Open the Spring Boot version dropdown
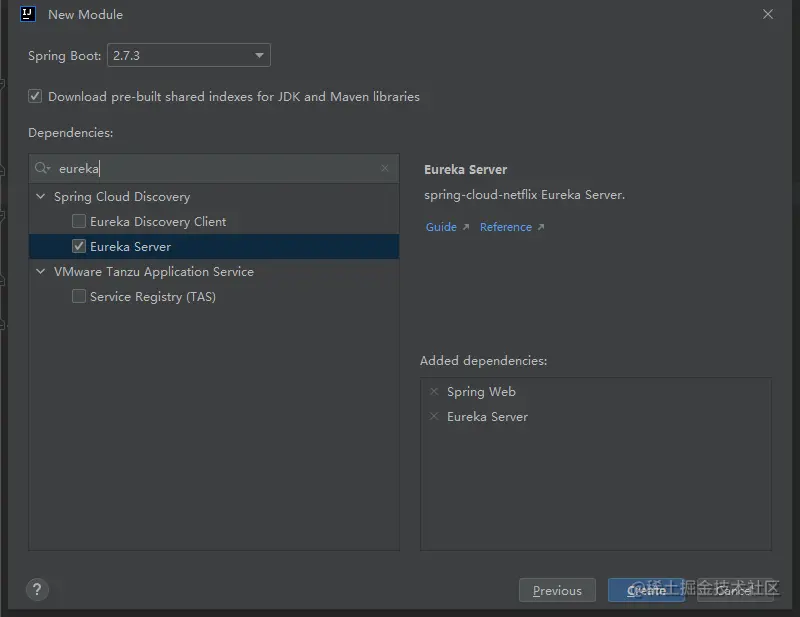Image resolution: width=800 pixels, height=617 pixels. pyautogui.click(x=189, y=55)
